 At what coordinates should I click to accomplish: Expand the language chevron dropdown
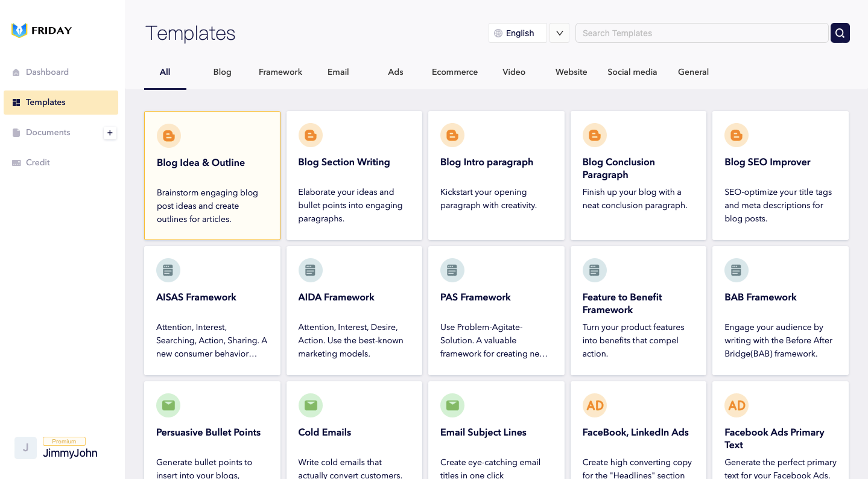[559, 33]
